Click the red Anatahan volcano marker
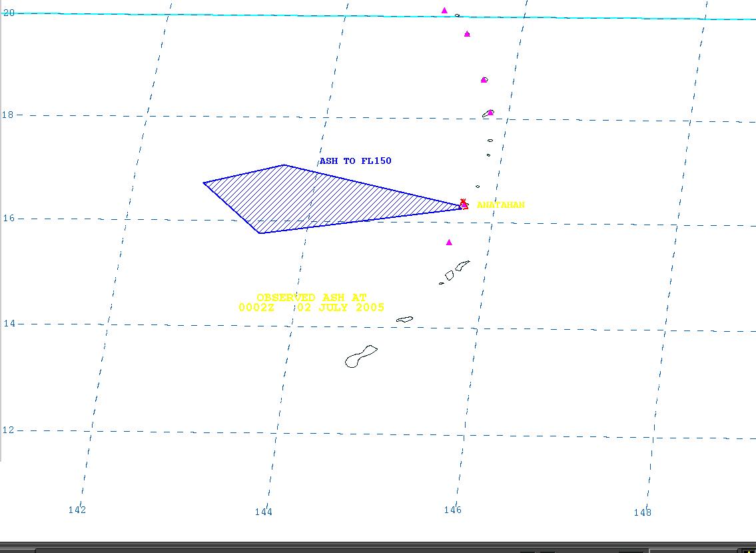This screenshot has height=553, width=756. click(464, 204)
